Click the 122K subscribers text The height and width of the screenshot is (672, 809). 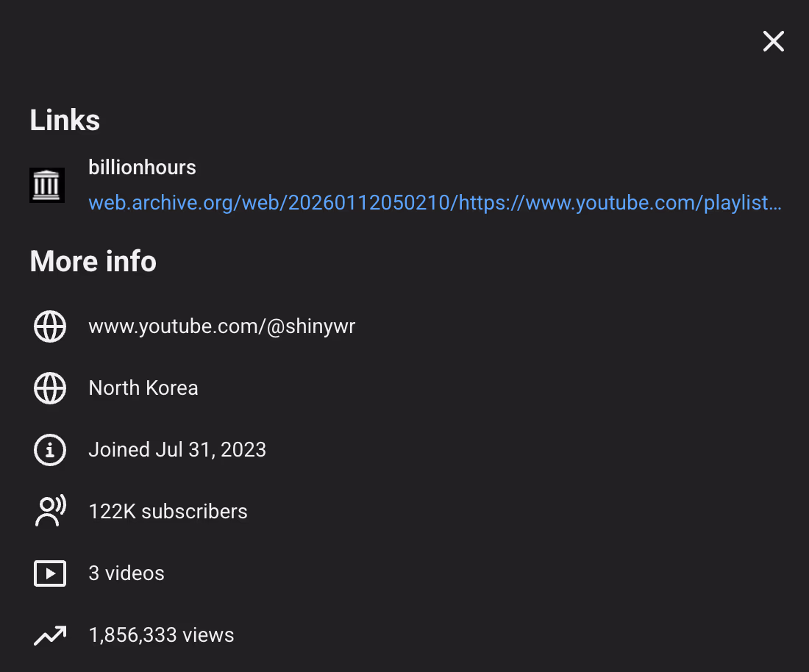point(168,512)
